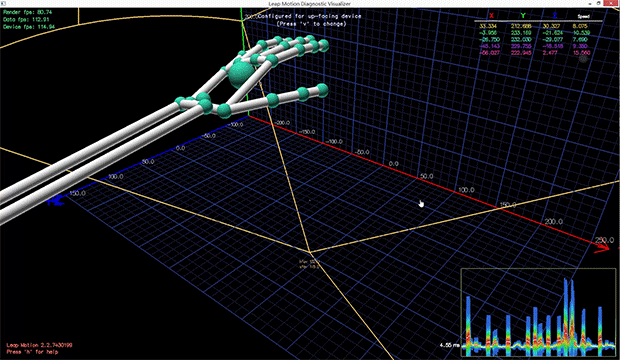Viewport: 620px width, 360px height.
Task: Click the blue Z column header
Action: 555,16
